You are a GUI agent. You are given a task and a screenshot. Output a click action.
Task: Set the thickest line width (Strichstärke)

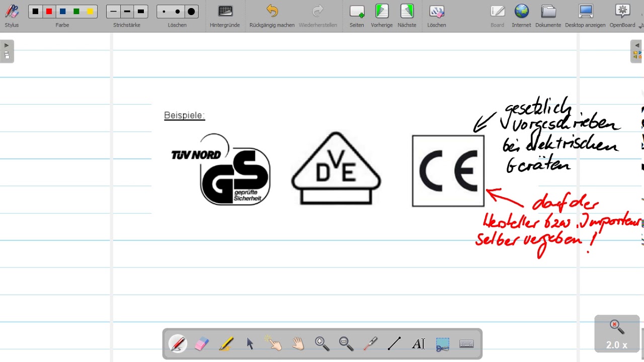(141, 12)
